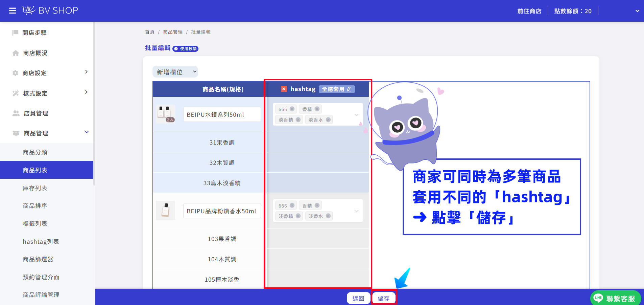Viewport: 644px width, 305px height.
Task: Click the people icon beside 店員管理
Action: [x=16, y=113]
